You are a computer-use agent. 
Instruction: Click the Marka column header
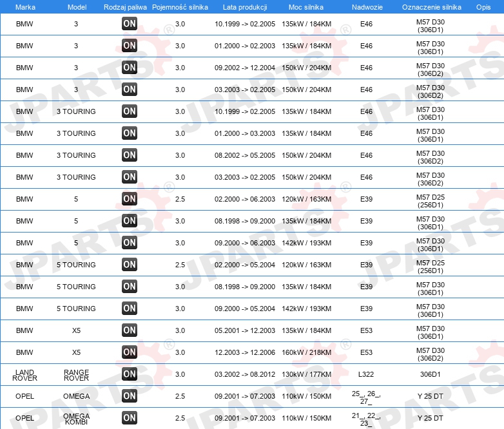point(25,7)
